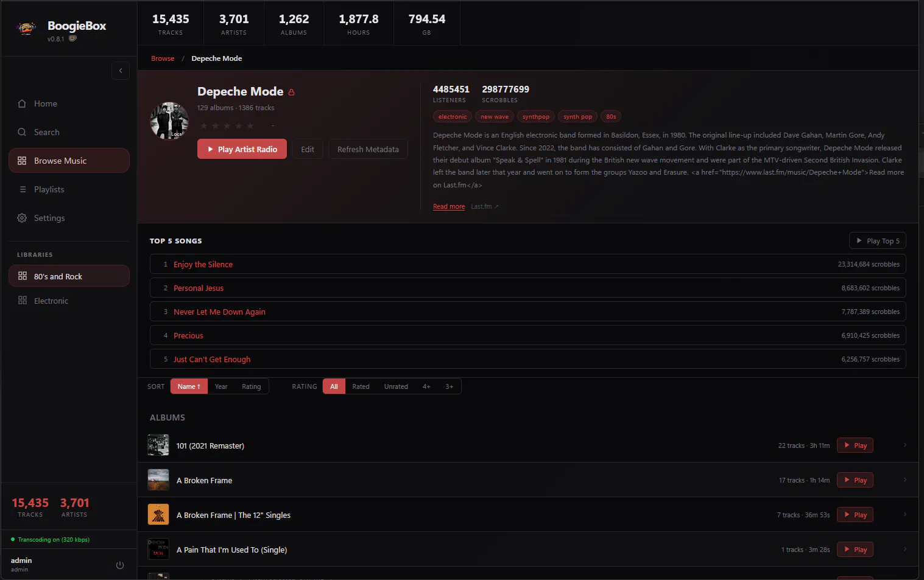Click the 1,877.8 Hours stat
The height and width of the screenshot is (580, 924).
359,24
